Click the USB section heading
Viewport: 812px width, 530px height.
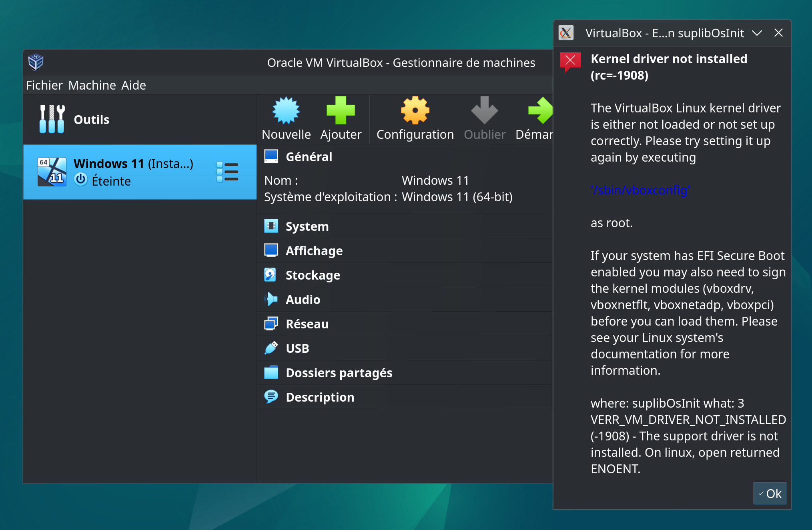click(297, 348)
